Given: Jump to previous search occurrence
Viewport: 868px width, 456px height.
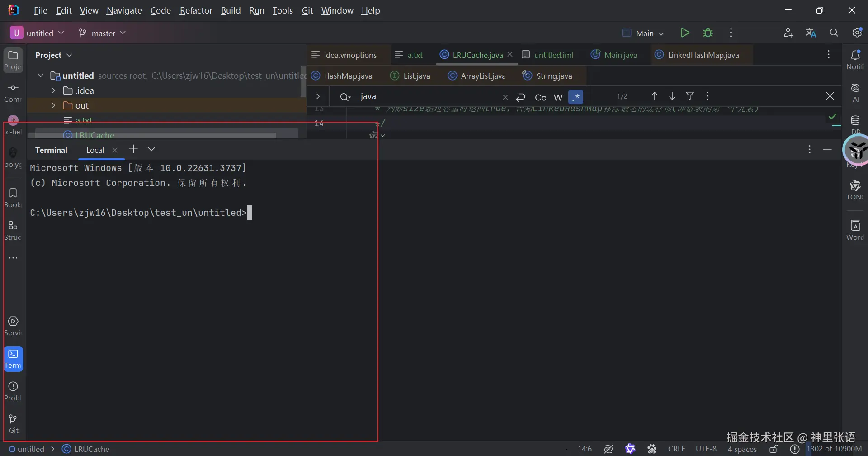Looking at the screenshot, I should click(654, 96).
